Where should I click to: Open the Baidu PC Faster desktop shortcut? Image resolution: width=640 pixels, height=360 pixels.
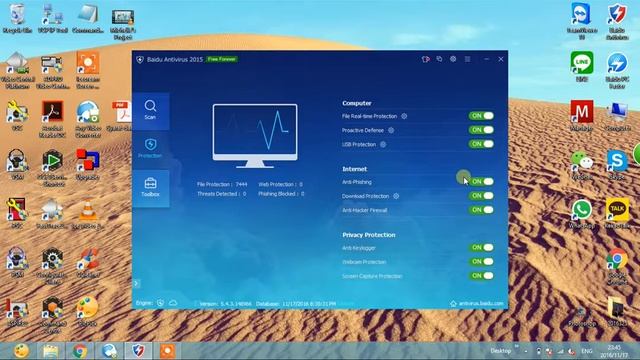(617, 70)
